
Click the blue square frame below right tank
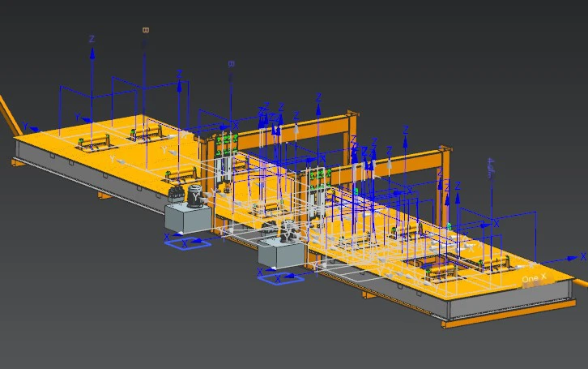281,278
